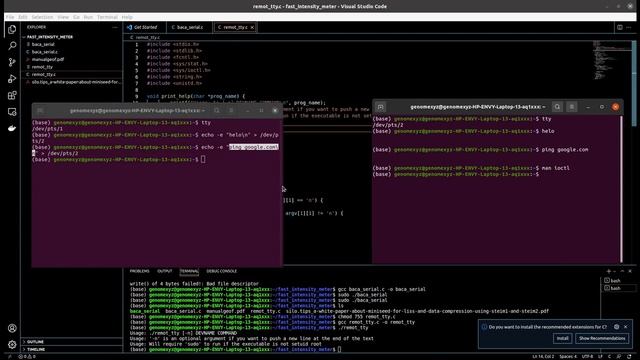The height and width of the screenshot is (360, 640).
Task: Click the feedback icon in status bar
Action: coord(619,357)
